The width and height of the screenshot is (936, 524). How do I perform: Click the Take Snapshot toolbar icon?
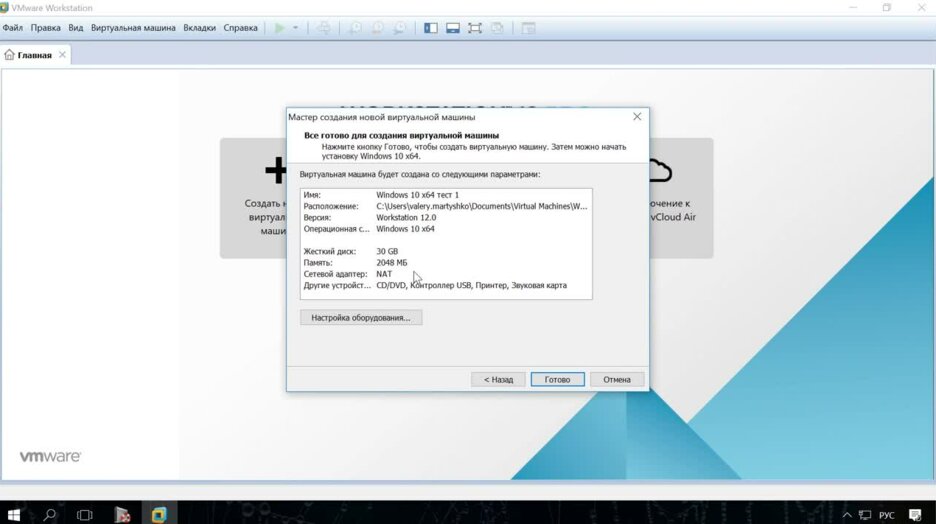tap(355, 28)
